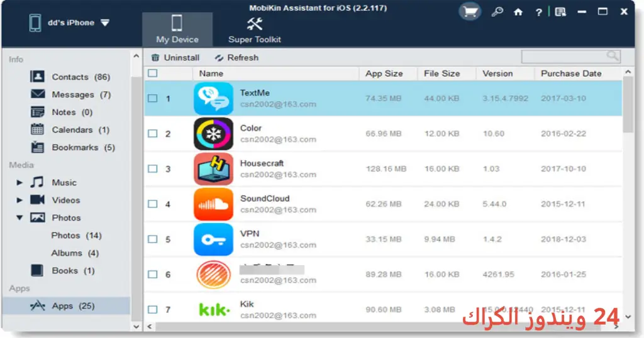
Task: Sort by Name column header
Action: [x=275, y=74]
